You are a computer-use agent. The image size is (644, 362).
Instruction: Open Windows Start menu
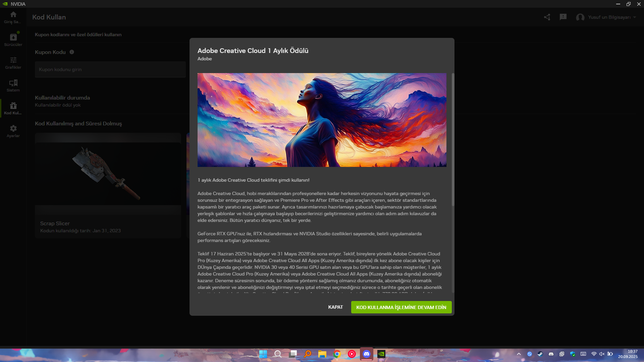click(x=263, y=354)
